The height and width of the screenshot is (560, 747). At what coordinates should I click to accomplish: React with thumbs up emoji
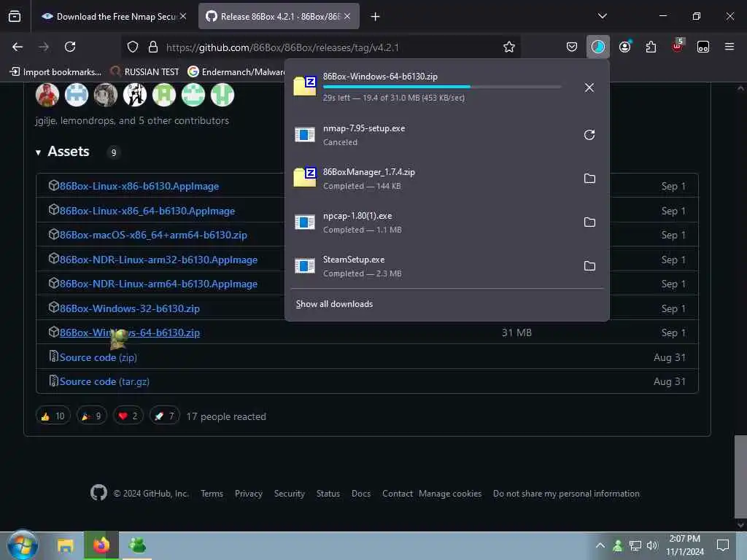pyautogui.click(x=53, y=416)
